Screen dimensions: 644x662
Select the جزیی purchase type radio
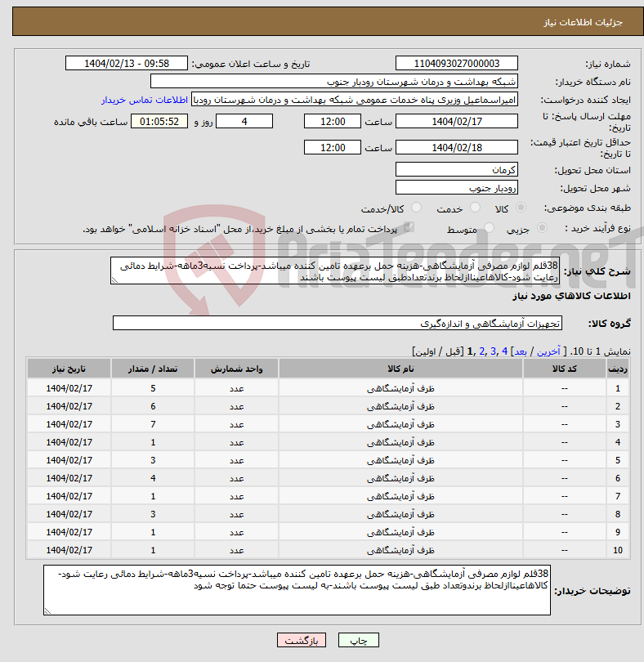542,228
